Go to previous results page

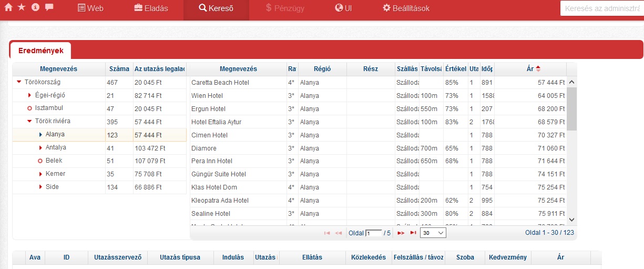coord(339,233)
